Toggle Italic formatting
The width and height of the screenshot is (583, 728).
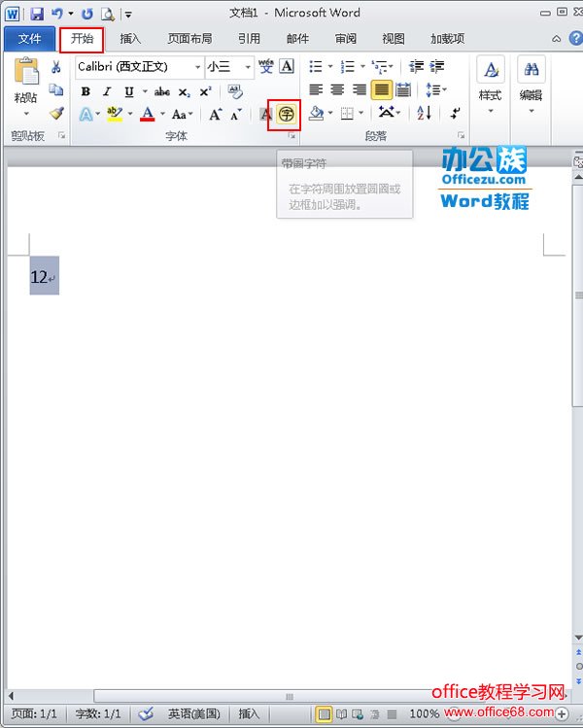pos(107,91)
